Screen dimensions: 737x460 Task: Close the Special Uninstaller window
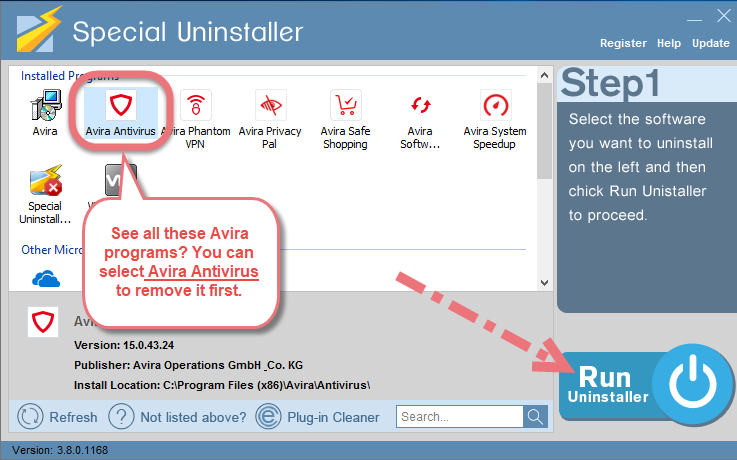tap(723, 16)
